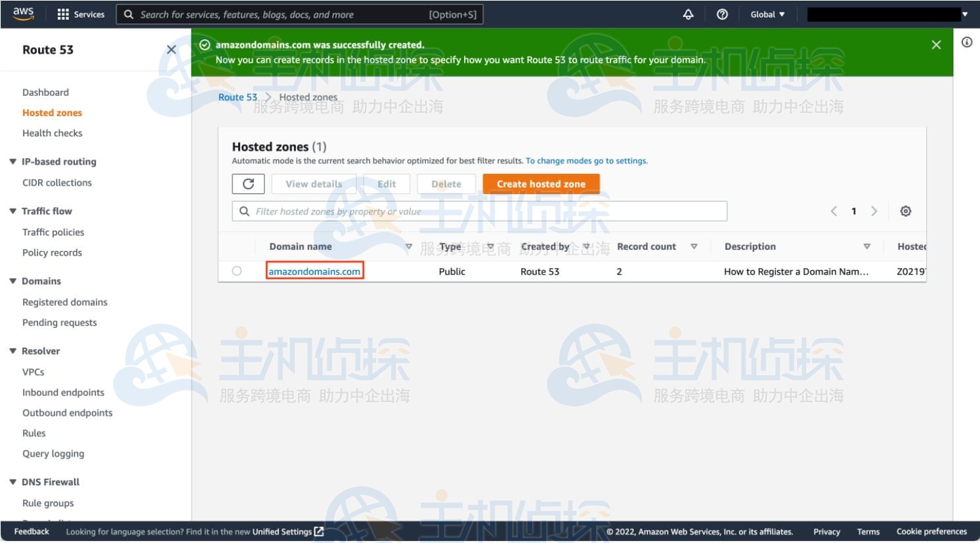Screen dimensions: 980x543
Task: Sort by Record count column arrow
Action: [694, 247]
